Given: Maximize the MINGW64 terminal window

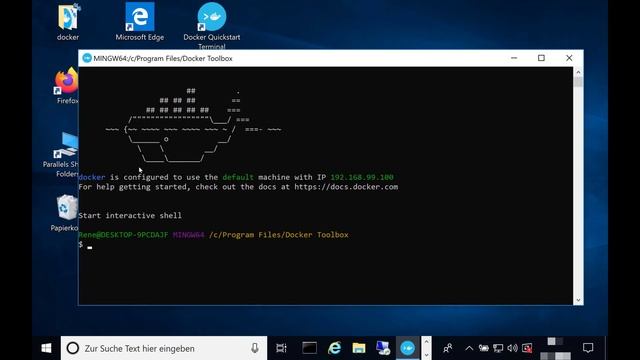Looking at the screenshot, I should (541, 58).
